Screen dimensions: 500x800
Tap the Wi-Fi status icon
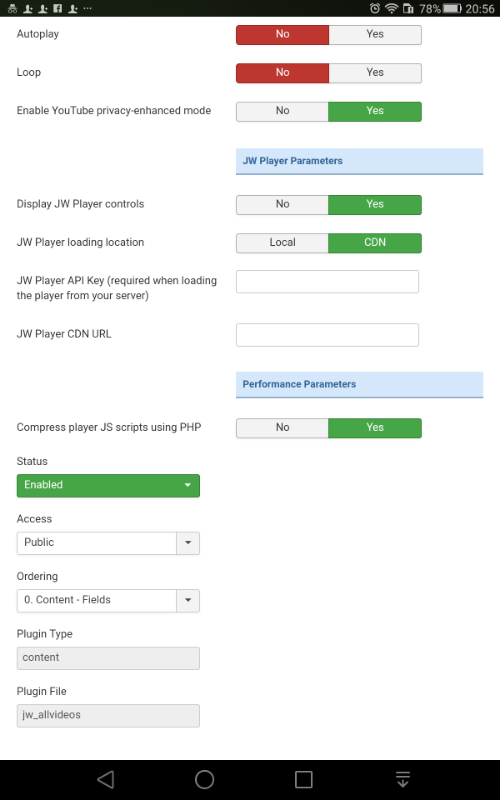click(x=391, y=8)
